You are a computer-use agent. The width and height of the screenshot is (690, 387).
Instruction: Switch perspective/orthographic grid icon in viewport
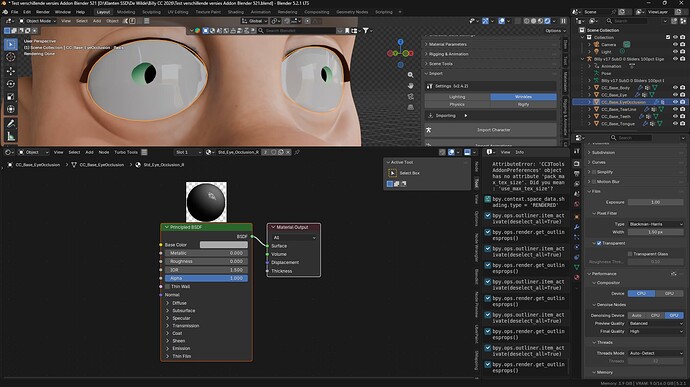(x=411, y=107)
